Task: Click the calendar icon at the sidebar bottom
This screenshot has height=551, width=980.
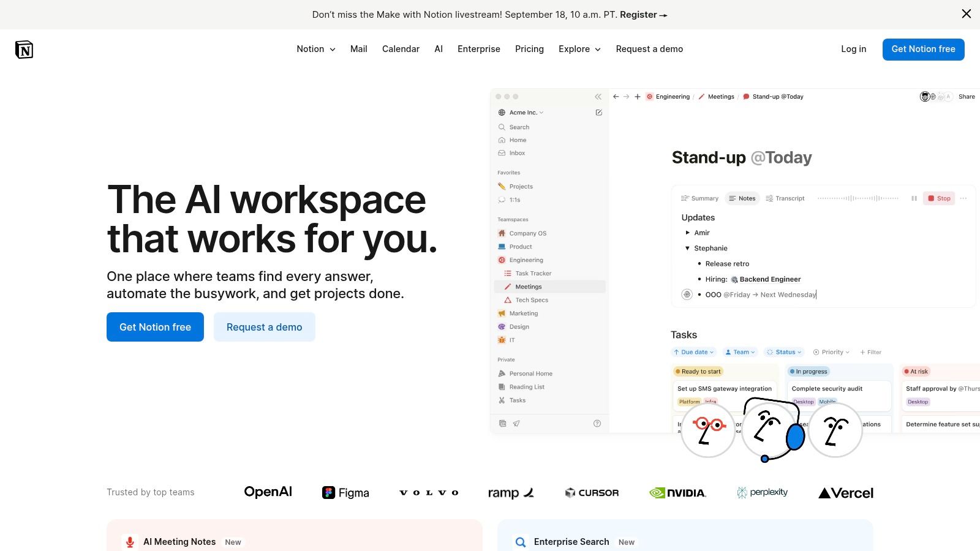Action: [x=502, y=423]
